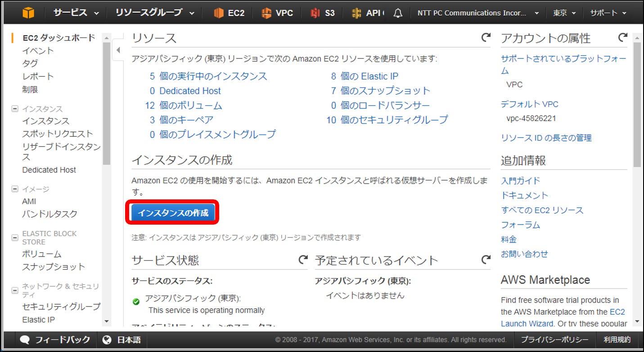Image resolution: width=644 pixels, height=352 pixels.
Task: Open AMI in the sidebar
Action: tap(29, 202)
